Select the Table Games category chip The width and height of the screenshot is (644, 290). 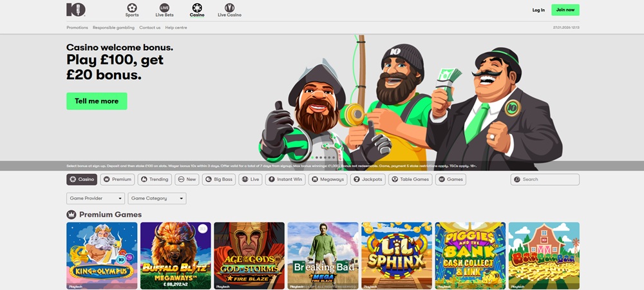(x=410, y=180)
